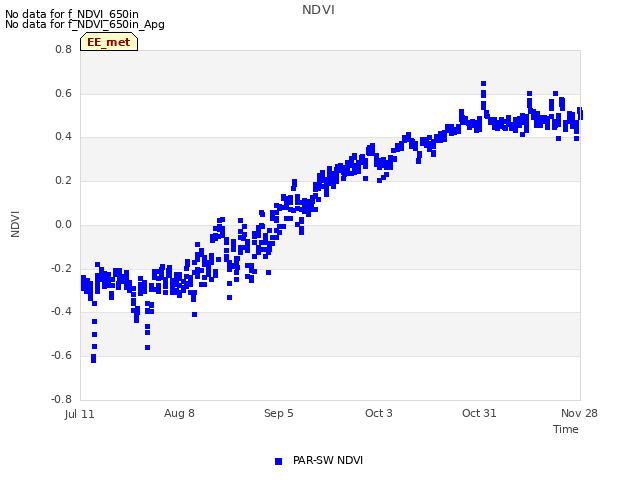Viewport: 640px width, 480px height.
Task: Click the -0.6 y-axis tick label
Action: click(62, 356)
